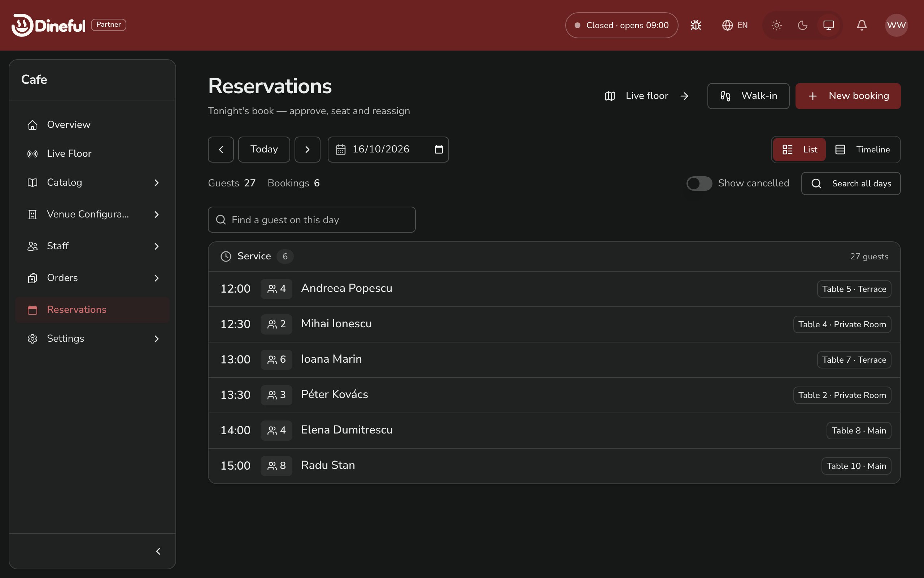Open Mihai Ionescu reservation
This screenshot has height=578, width=924.
coord(554,324)
